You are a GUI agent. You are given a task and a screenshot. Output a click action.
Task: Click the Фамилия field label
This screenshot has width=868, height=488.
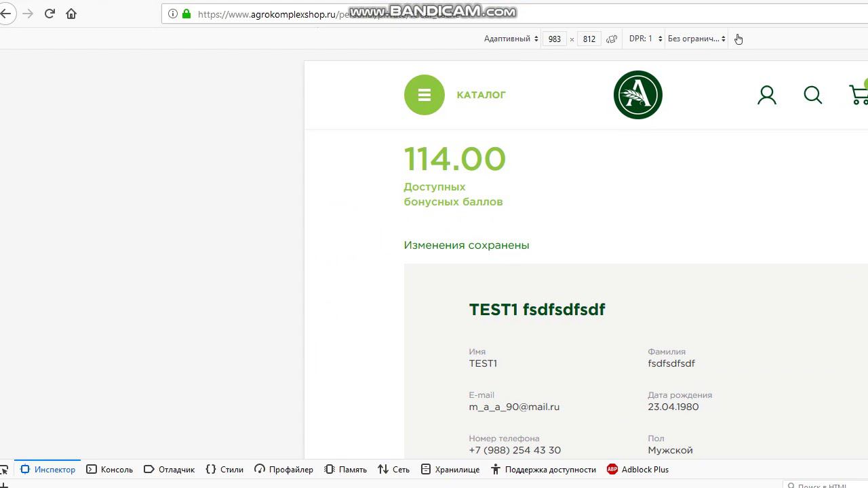click(667, 352)
